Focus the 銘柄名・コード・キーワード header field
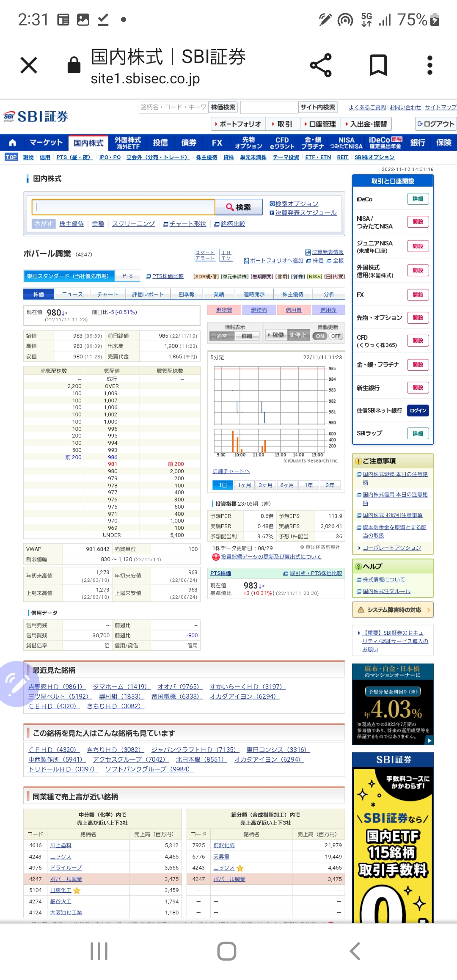Image resolution: width=457 pixels, height=980 pixels. click(x=174, y=107)
